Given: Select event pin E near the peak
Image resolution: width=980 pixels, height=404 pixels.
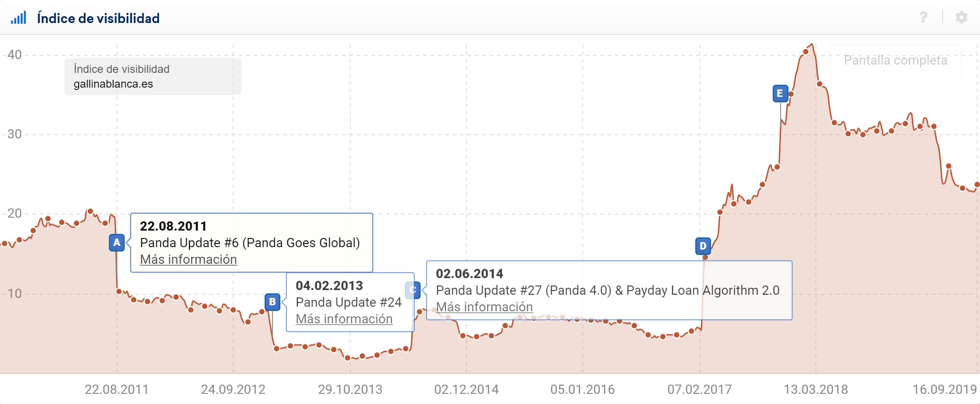Looking at the screenshot, I should (x=780, y=94).
